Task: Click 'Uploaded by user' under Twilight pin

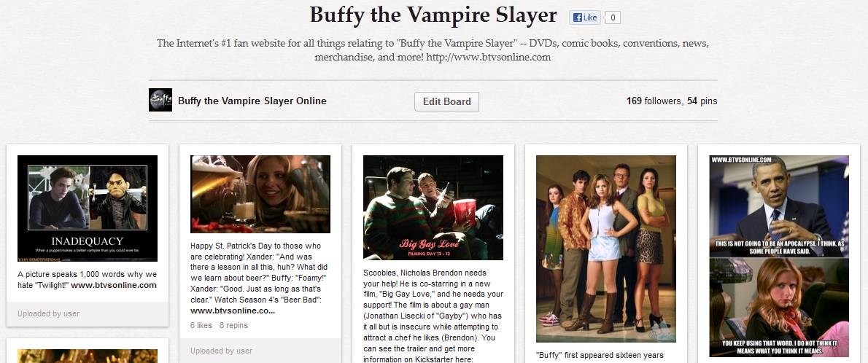Action: 49,313
